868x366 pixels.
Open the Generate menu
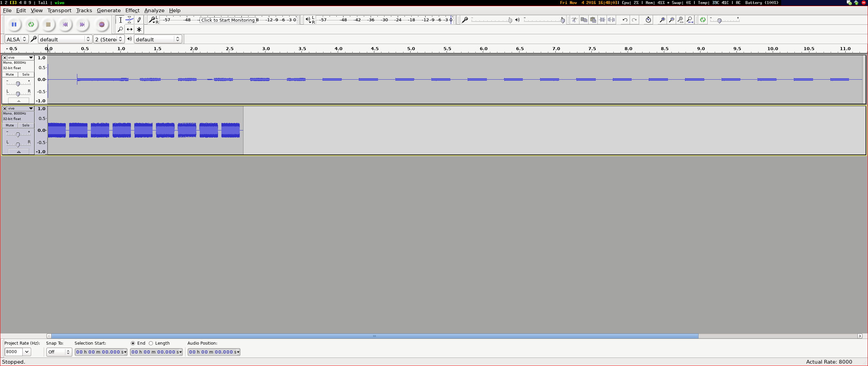(x=108, y=11)
